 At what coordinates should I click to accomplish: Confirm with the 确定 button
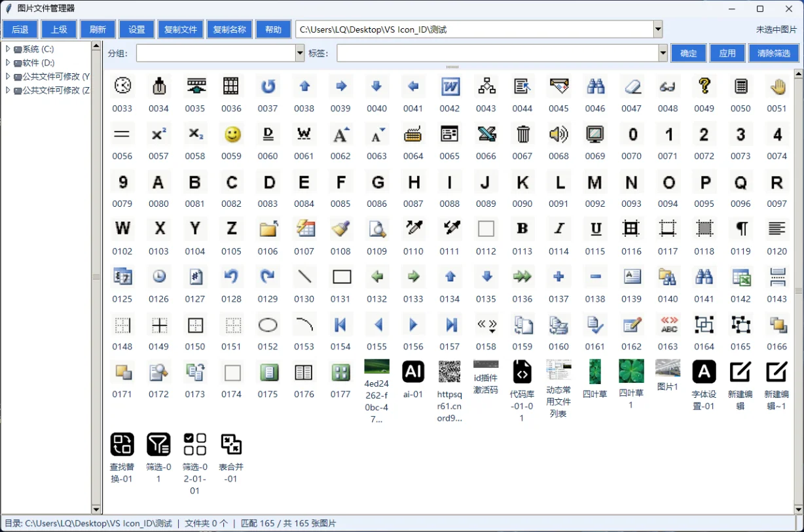[x=689, y=53]
